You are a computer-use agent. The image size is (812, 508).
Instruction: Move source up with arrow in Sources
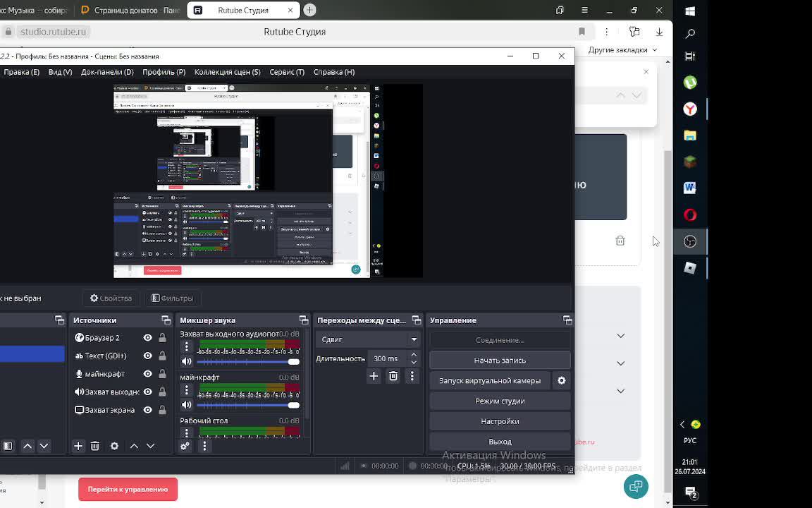point(134,446)
